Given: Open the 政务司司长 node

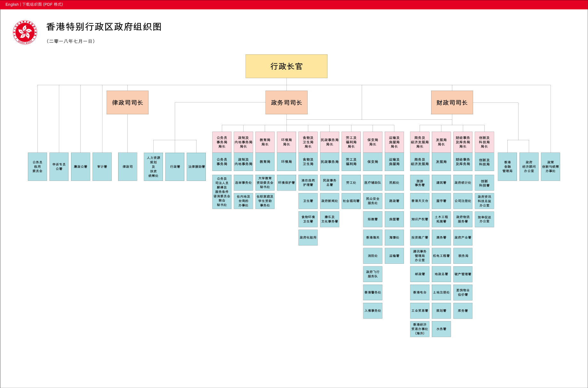Looking at the screenshot, I should 286,102.
